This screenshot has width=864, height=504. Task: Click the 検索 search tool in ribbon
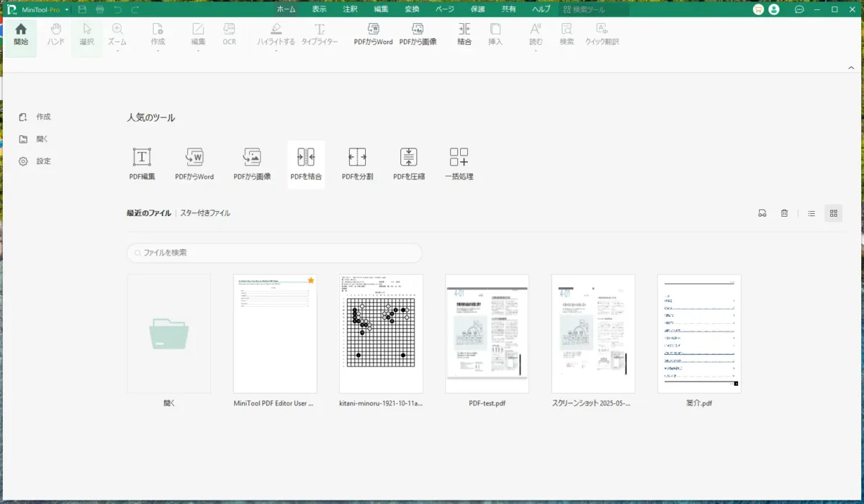[567, 35]
